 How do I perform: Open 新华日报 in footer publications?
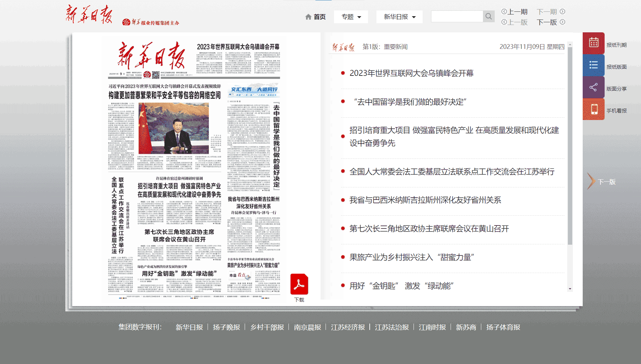189,327
